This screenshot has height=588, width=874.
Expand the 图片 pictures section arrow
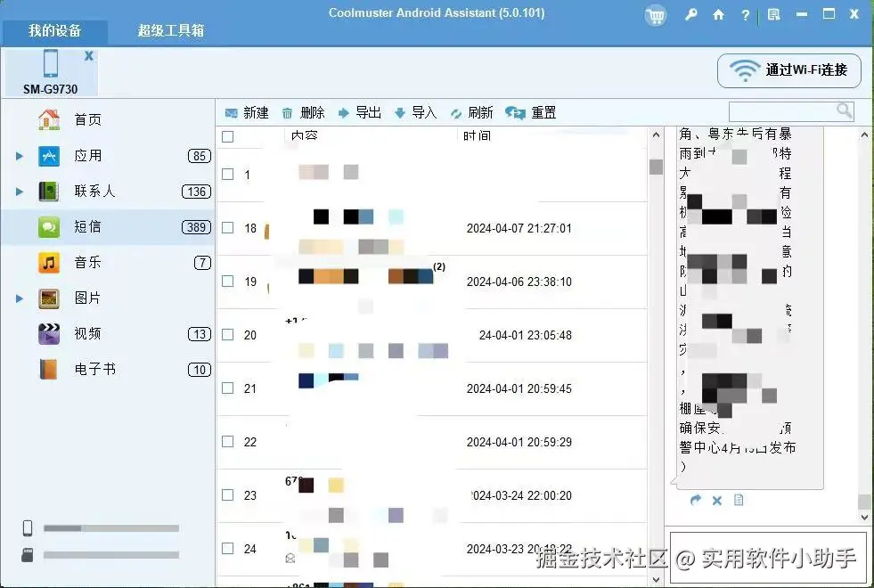pos(20,298)
